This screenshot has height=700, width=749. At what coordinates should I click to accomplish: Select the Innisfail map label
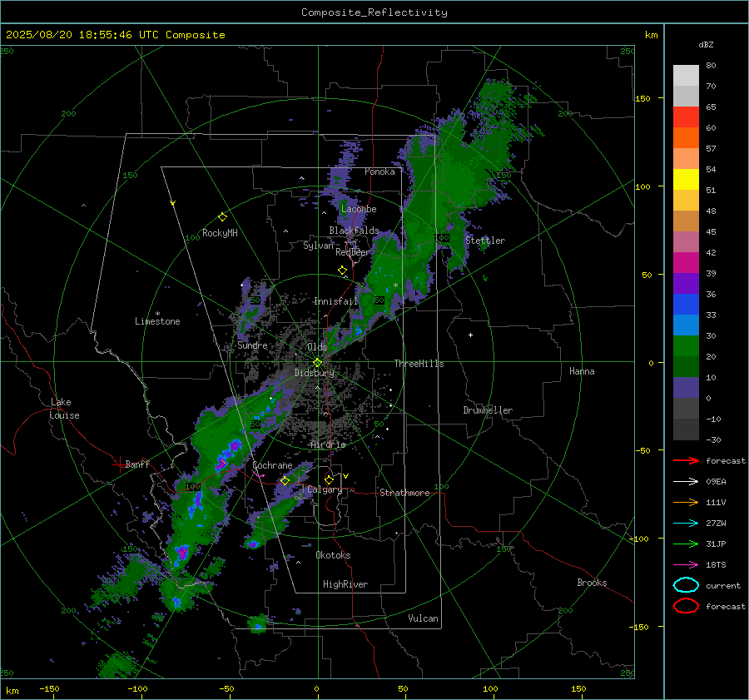[x=335, y=301]
